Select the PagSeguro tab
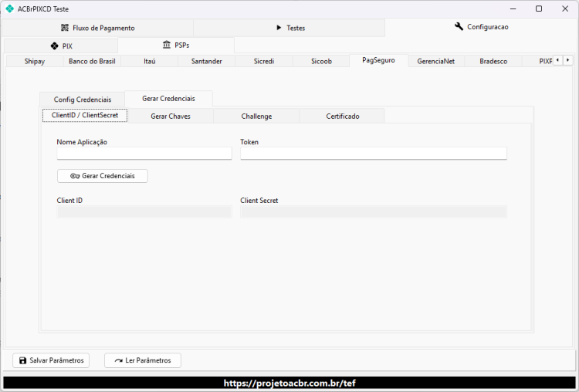Screen dimensions: 579x392 click(378, 60)
